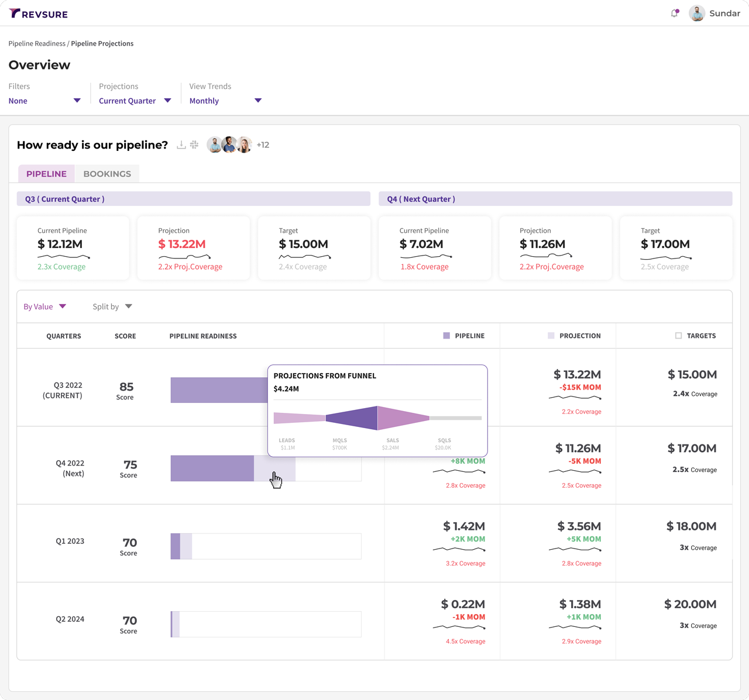Open the notifications bell

point(675,13)
